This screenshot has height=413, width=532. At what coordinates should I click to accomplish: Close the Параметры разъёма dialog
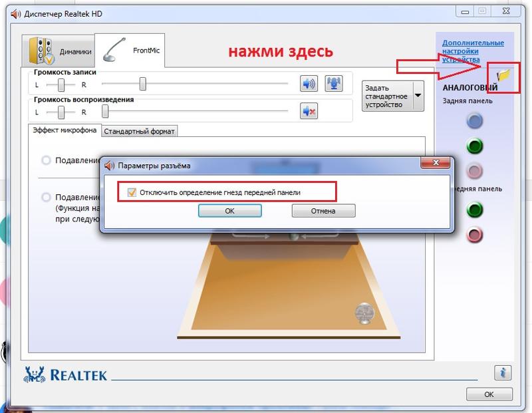point(436,163)
